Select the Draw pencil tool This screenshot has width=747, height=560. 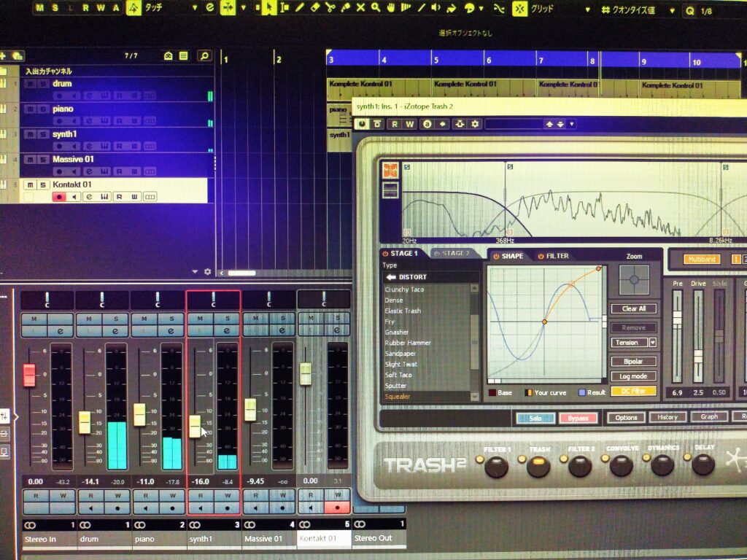point(300,7)
